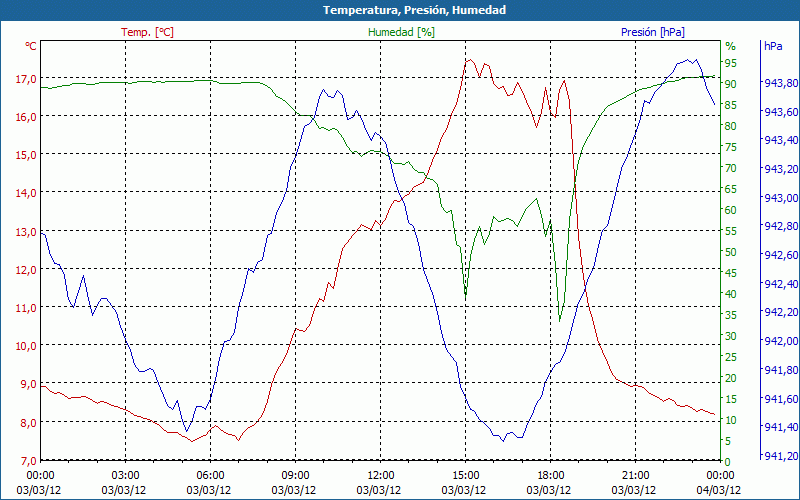Click the 14,0 temperature axis value
This screenshot has width=800, height=500.
tap(27, 193)
